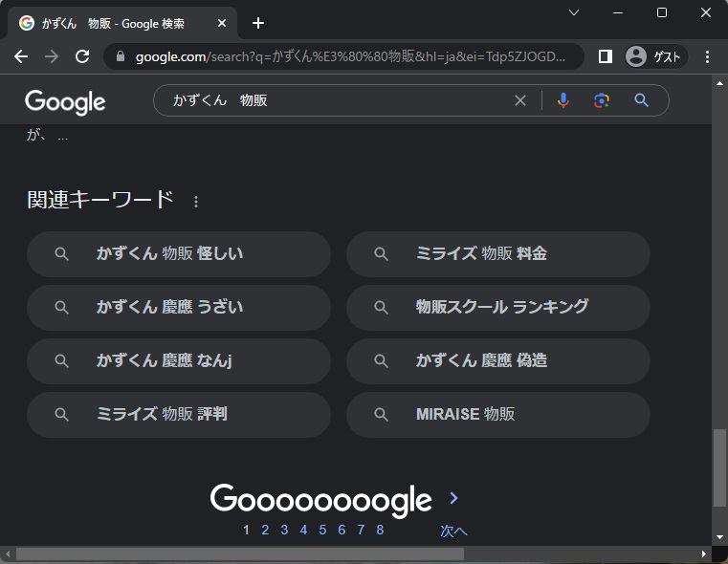The image size is (728, 564).
Task: Search かずくん 物販 怪しい suggestion
Action: 179,253
